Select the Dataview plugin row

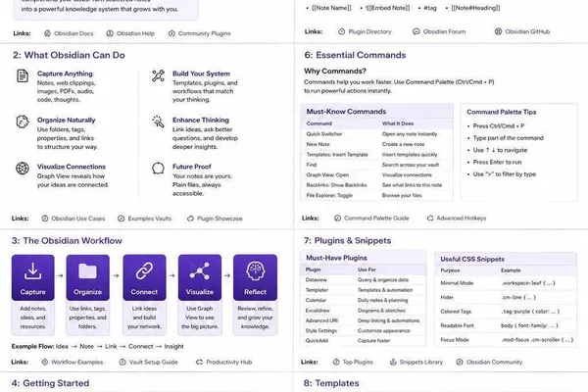click(363, 280)
